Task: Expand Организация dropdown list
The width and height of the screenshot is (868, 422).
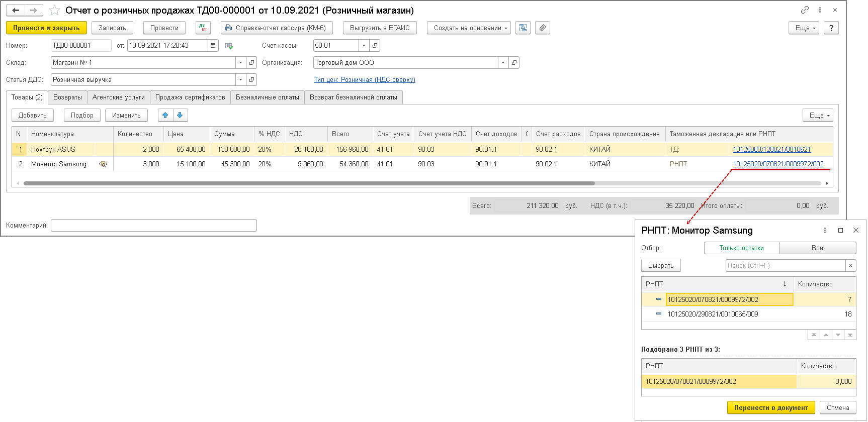Action: point(503,63)
